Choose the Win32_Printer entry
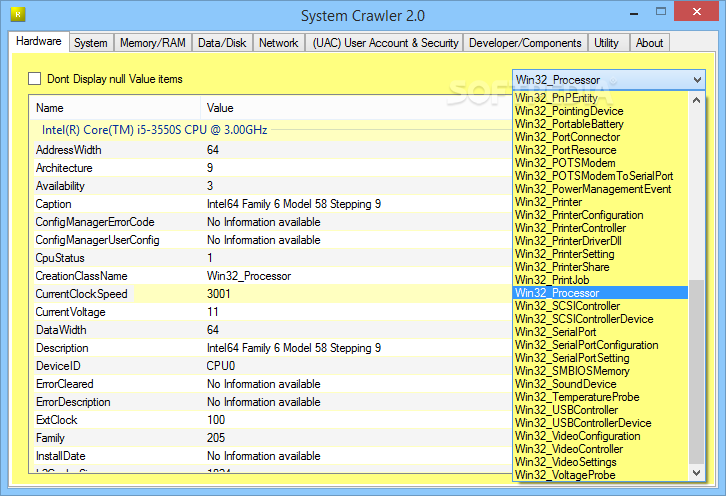 [601, 201]
